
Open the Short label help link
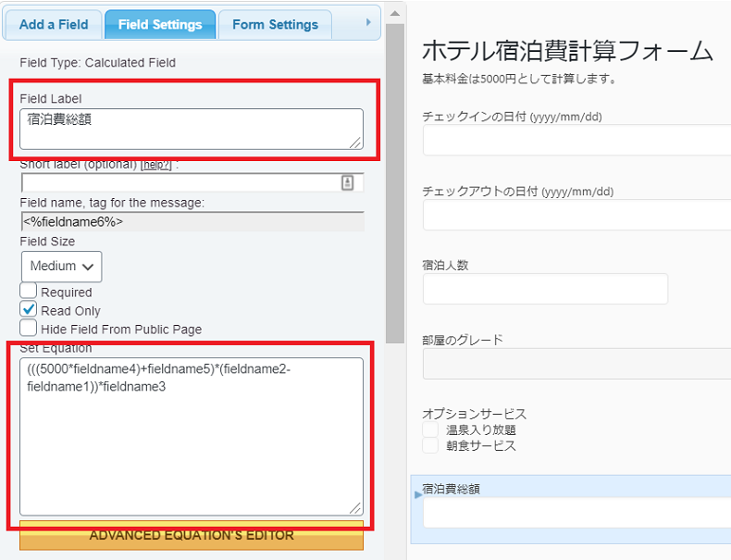point(156,165)
